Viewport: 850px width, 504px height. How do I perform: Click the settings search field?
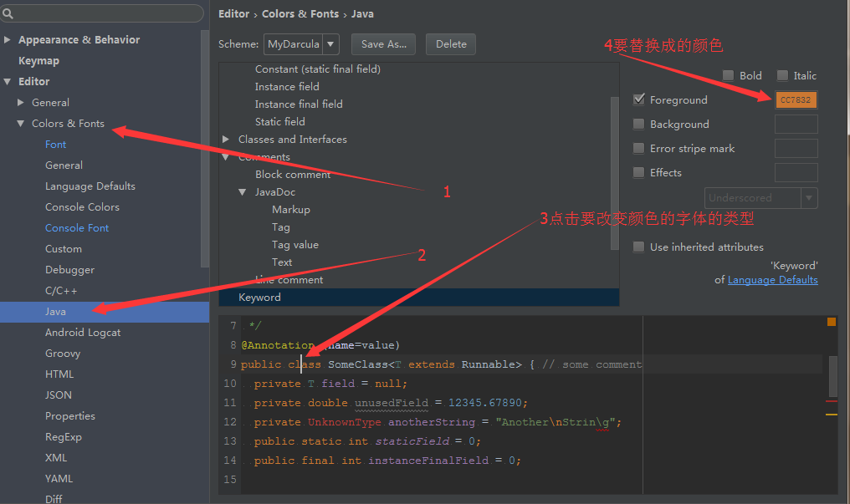point(102,13)
